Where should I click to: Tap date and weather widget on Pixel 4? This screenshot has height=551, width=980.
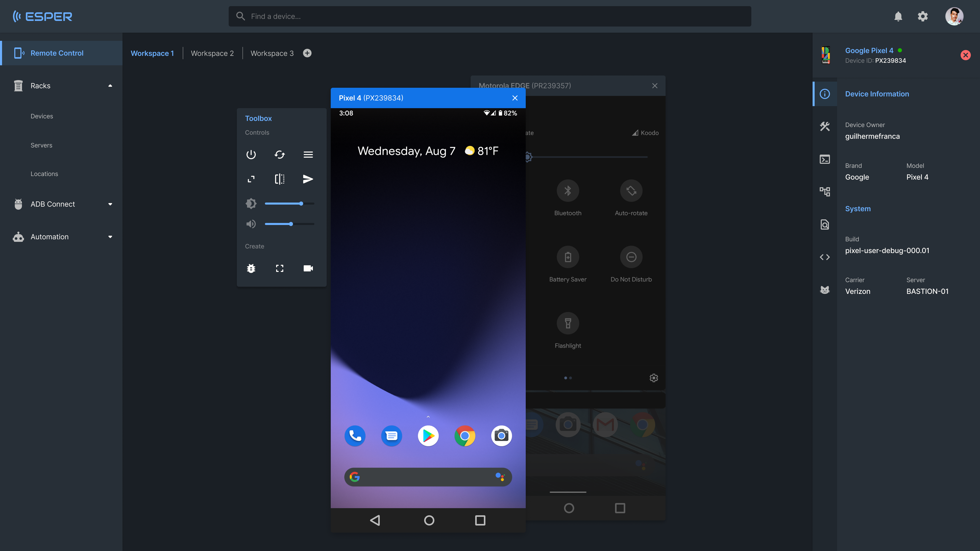coord(428,151)
